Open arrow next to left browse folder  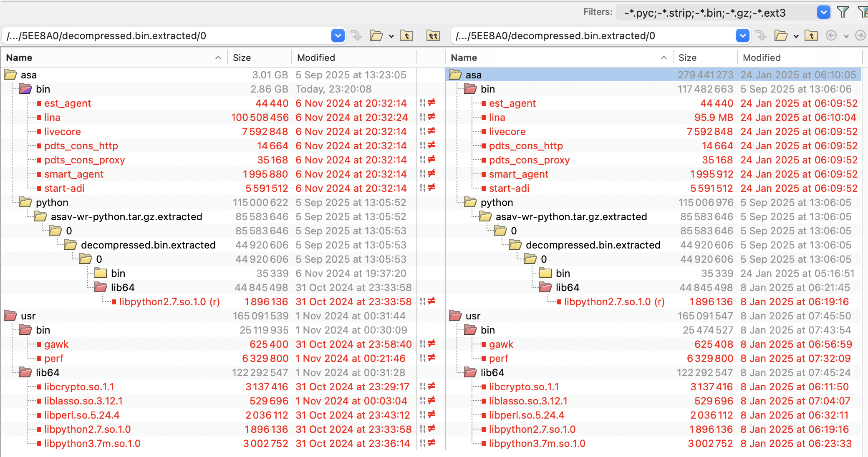click(391, 36)
